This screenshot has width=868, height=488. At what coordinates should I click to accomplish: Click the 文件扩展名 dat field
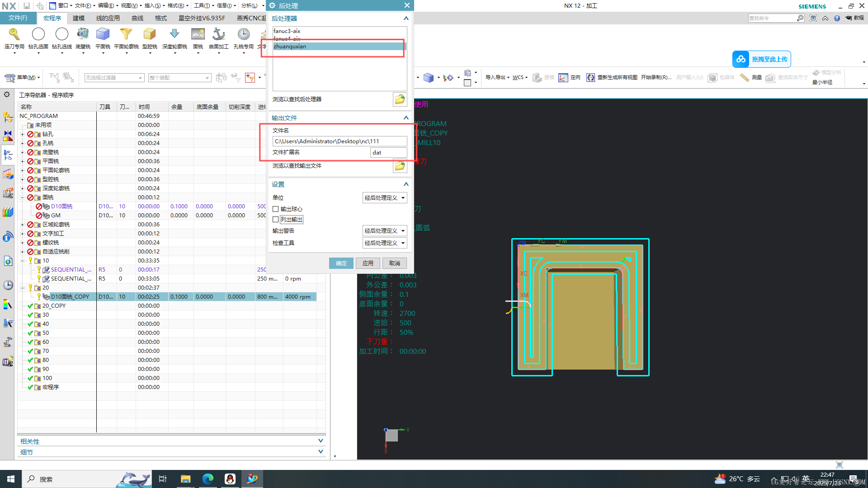tap(388, 153)
